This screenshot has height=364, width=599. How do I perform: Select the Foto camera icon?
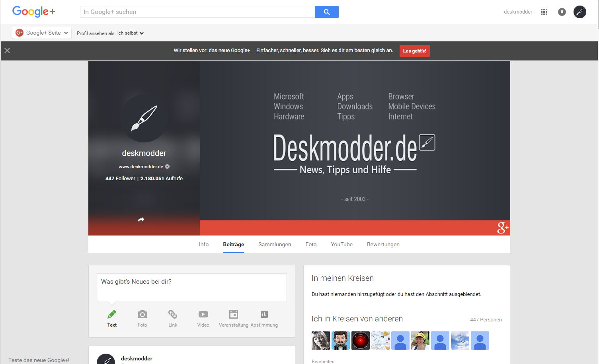(x=142, y=315)
